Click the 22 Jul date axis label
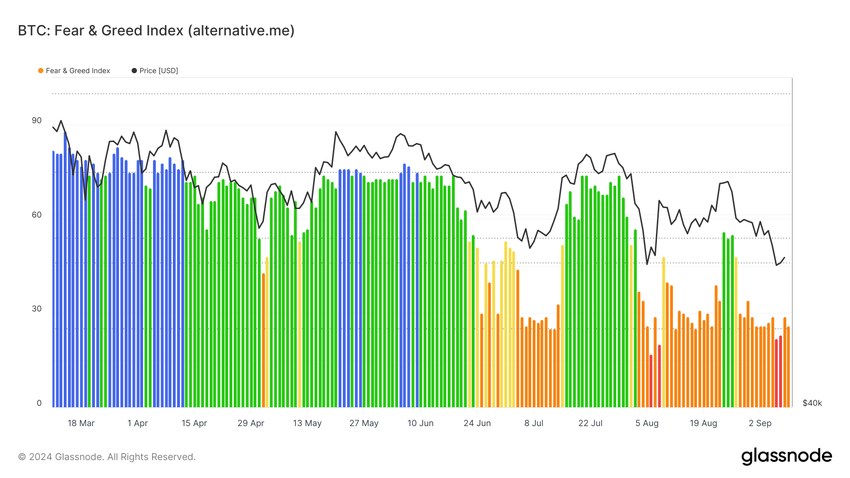This screenshot has width=850, height=478. click(590, 423)
